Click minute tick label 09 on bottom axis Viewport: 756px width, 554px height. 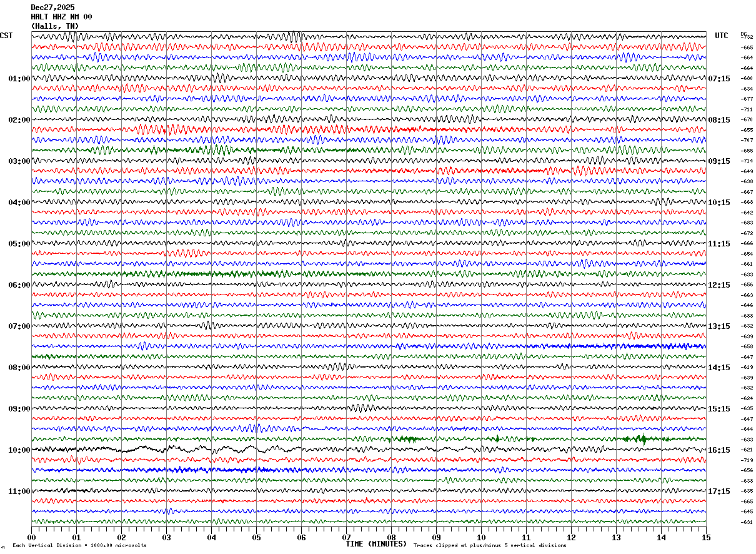[436, 537]
